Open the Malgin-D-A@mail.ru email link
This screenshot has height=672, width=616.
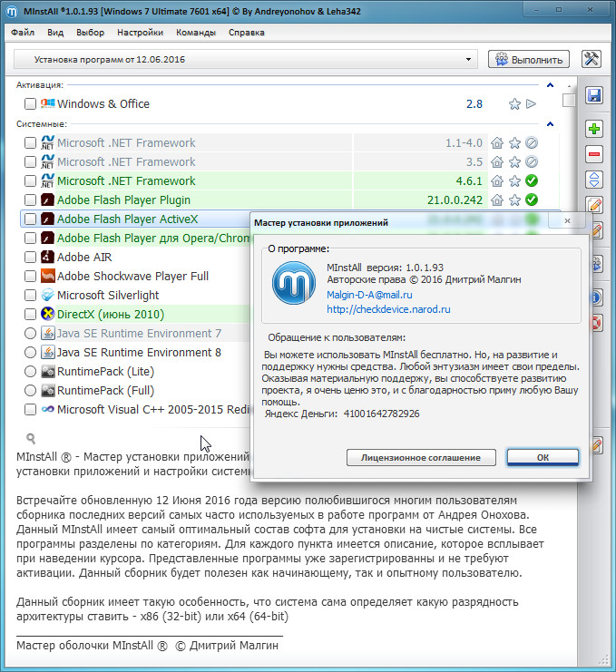point(369,295)
